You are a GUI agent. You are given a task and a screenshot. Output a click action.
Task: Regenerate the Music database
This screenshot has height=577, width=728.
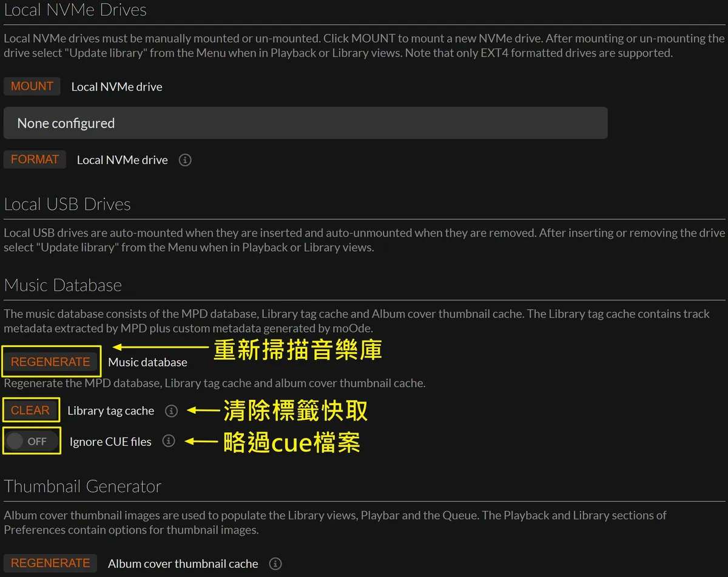(x=50, y=362)
